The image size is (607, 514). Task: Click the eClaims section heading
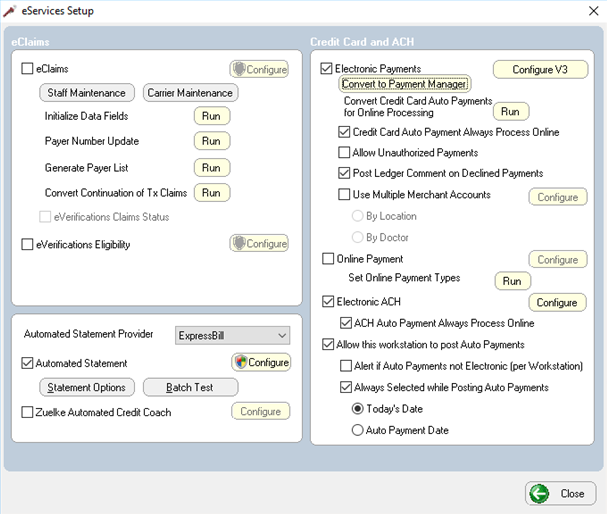31,42
